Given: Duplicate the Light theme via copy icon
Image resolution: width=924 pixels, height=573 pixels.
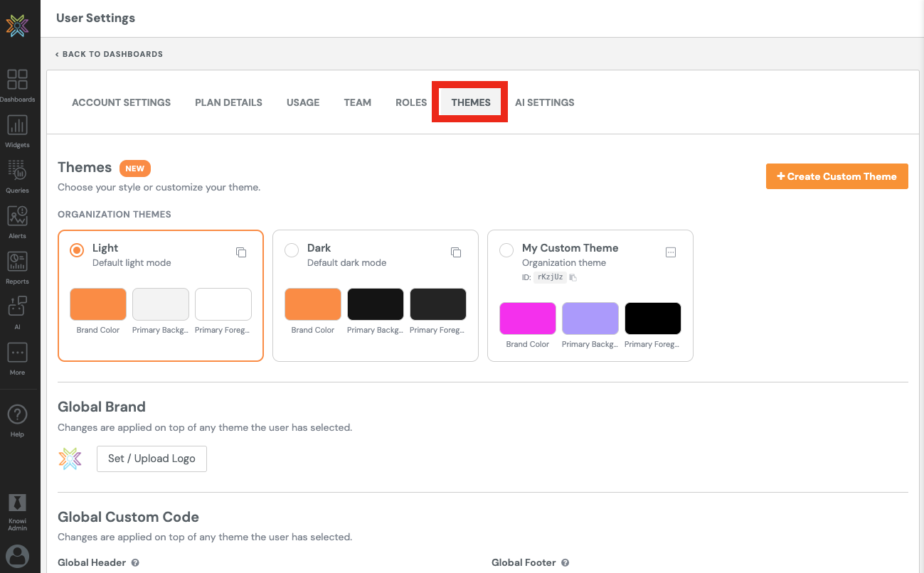Looking at the screenshot, I should pos(241,252).
